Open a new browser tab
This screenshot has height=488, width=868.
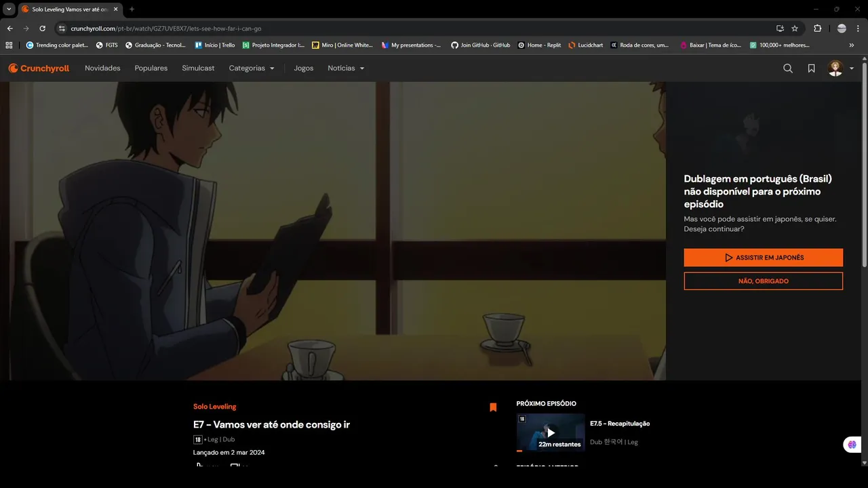point(132,9)
